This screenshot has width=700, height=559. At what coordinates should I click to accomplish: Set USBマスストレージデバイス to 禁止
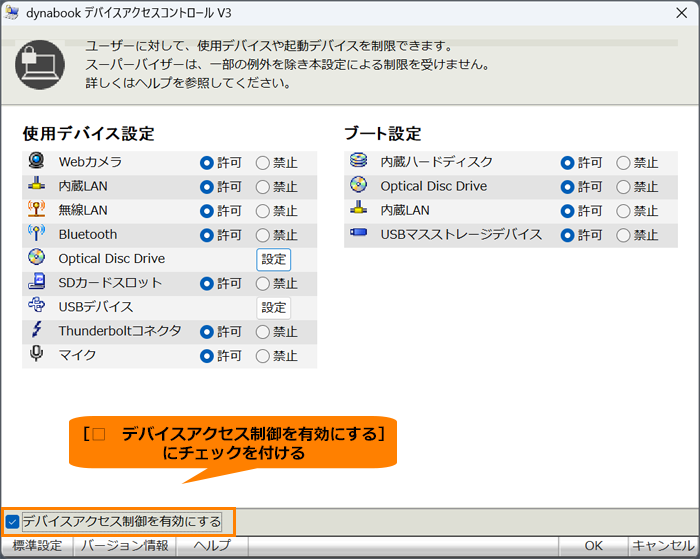(623, 235)
